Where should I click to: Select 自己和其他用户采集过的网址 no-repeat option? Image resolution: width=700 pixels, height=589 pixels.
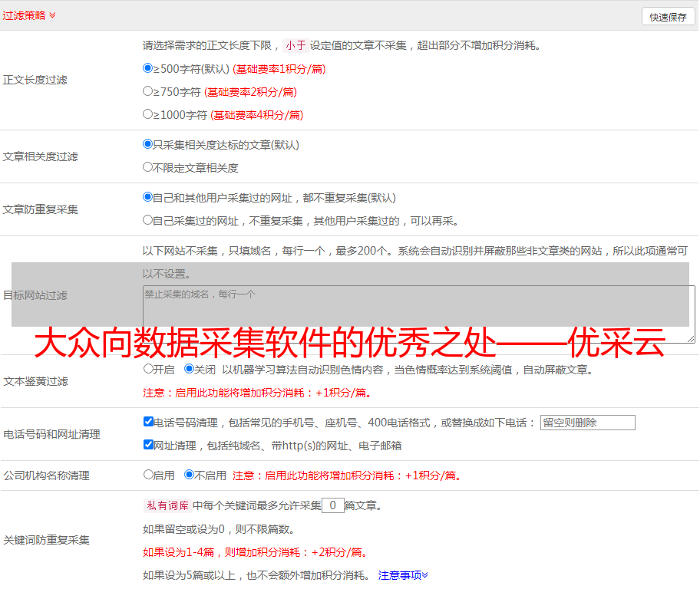[148, 197]
